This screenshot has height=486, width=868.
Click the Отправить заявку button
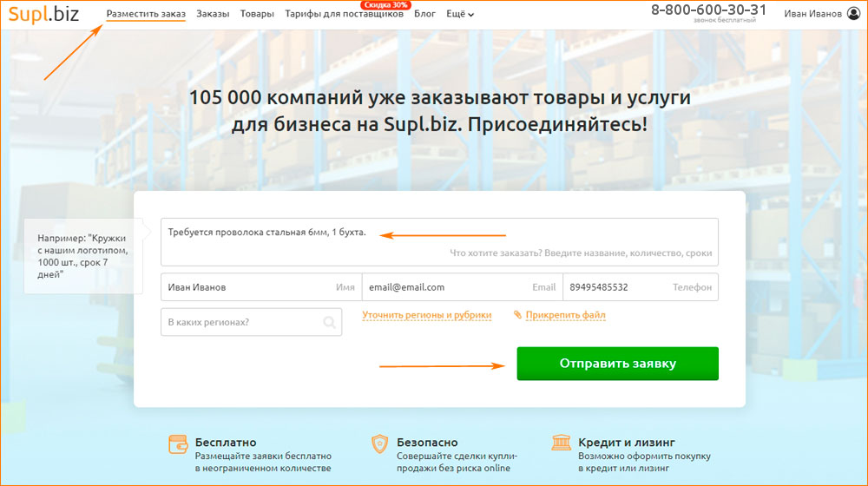pyautogui.click(x=618, y=364)
